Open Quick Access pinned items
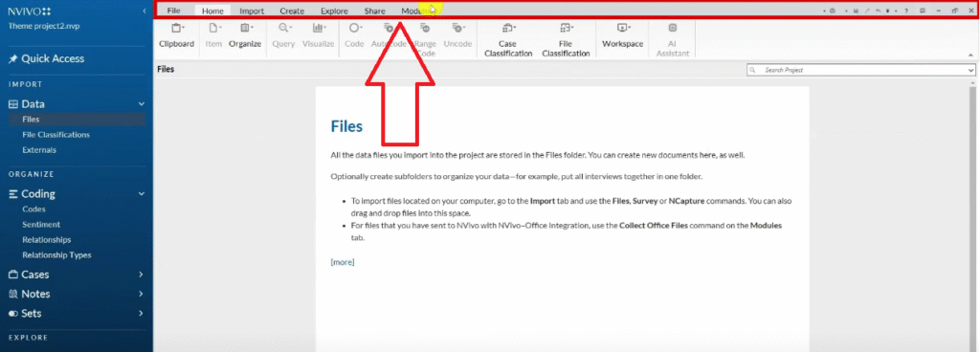Image resolution: width=980 pixels, height=352 pixels. [x=46, y=58]
